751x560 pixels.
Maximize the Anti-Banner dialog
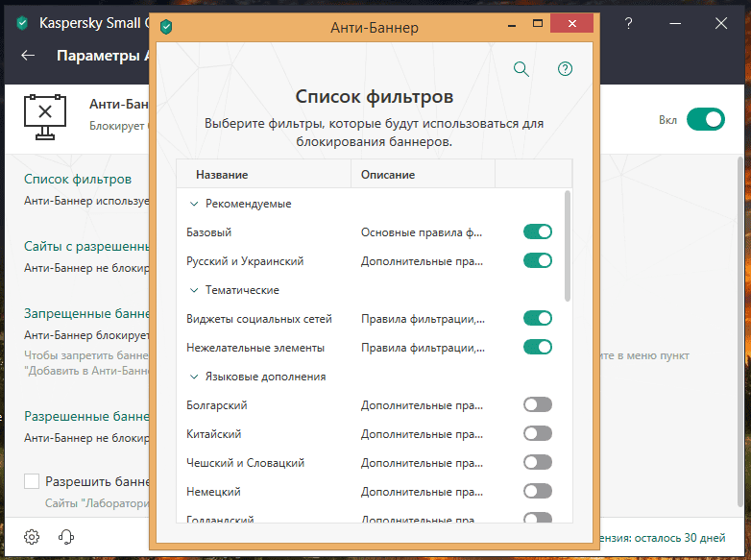click(x=538, y=23)
